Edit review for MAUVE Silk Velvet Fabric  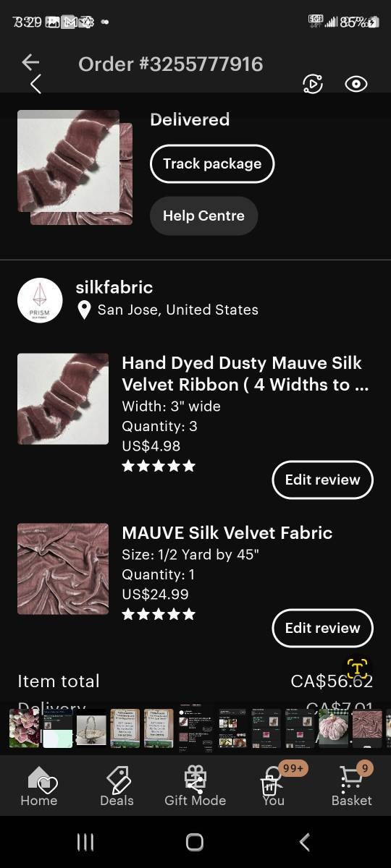coord(322,628)
